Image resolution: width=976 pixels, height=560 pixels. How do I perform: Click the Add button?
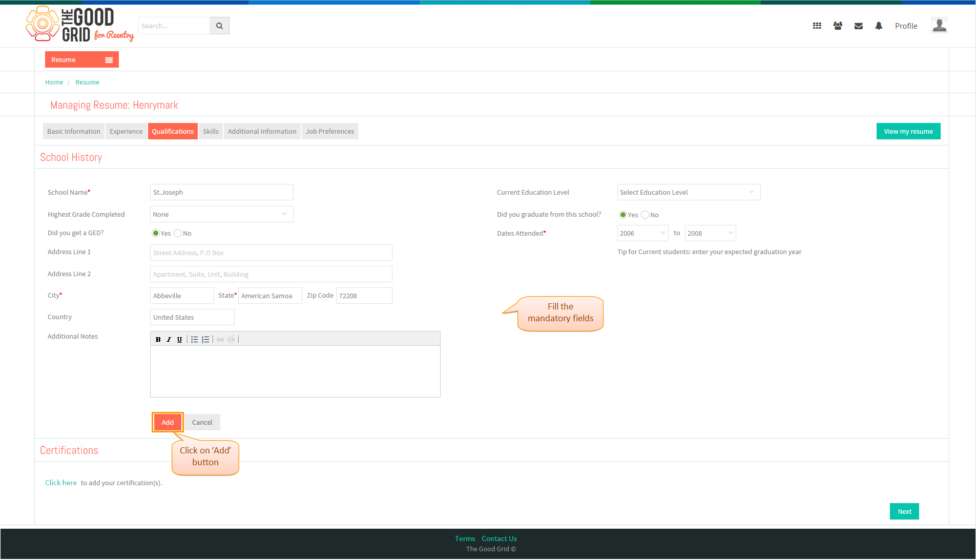pos(168,422)
